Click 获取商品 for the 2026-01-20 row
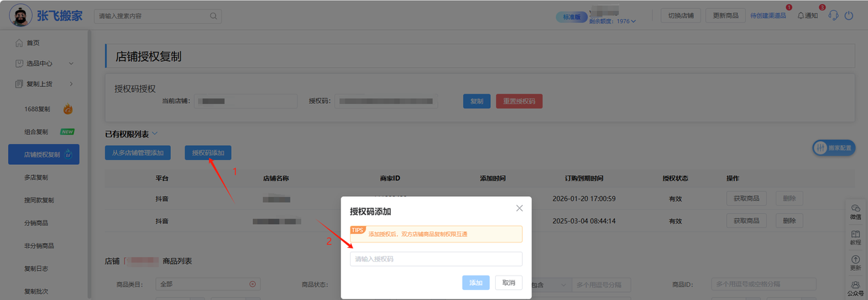This screenshot has height=300, width=868. (x=747, y=198)
